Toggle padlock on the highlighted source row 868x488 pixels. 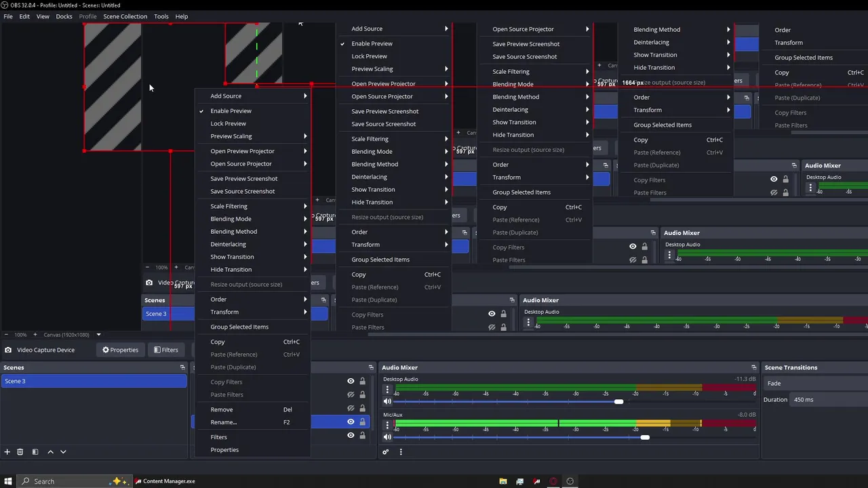(362, 422)
